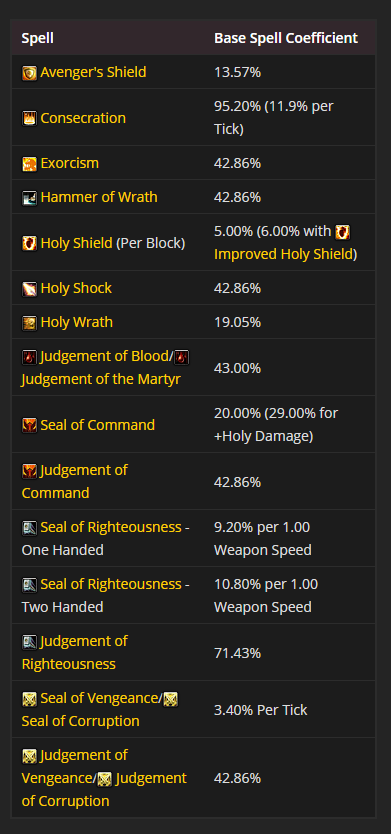Follow the Hammer of Wrath link

point(99,197)
